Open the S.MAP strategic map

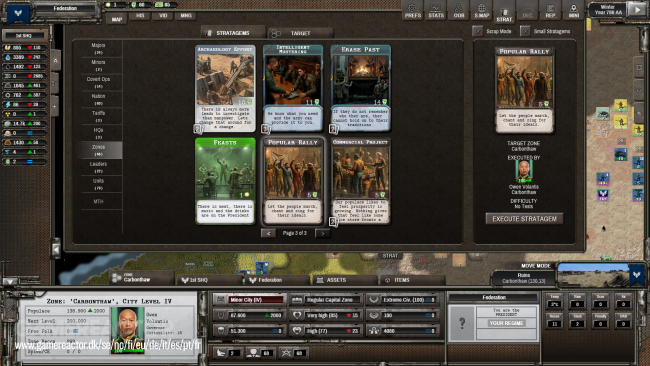(481, 11)
